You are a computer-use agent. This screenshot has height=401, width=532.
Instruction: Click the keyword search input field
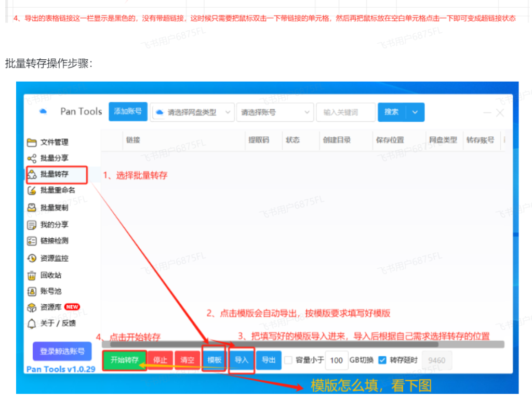tap(345, 112)
